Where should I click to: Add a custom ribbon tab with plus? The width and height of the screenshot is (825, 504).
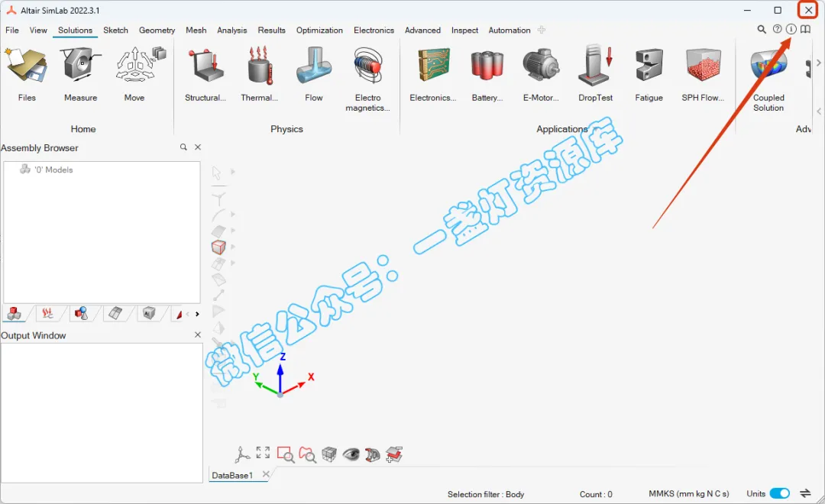coord(542,30)
